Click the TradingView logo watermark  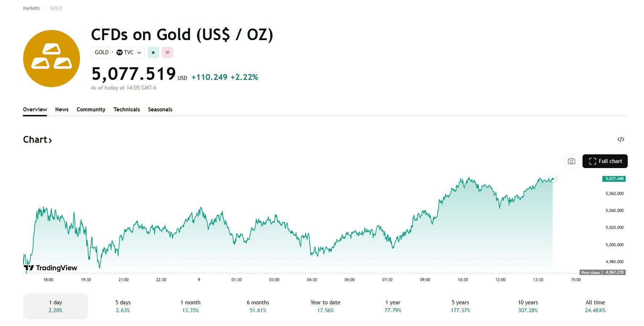click(50, 268)
